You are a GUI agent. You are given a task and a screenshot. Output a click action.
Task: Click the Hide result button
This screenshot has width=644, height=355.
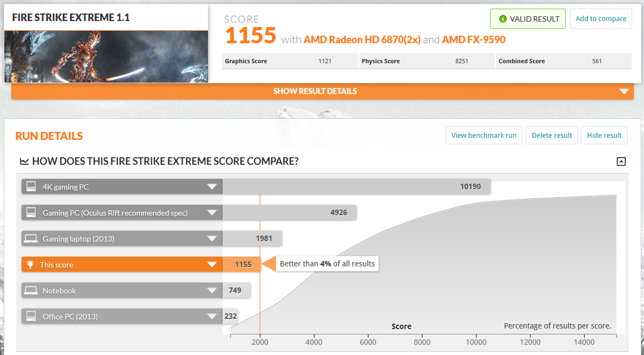pos(604,136)
